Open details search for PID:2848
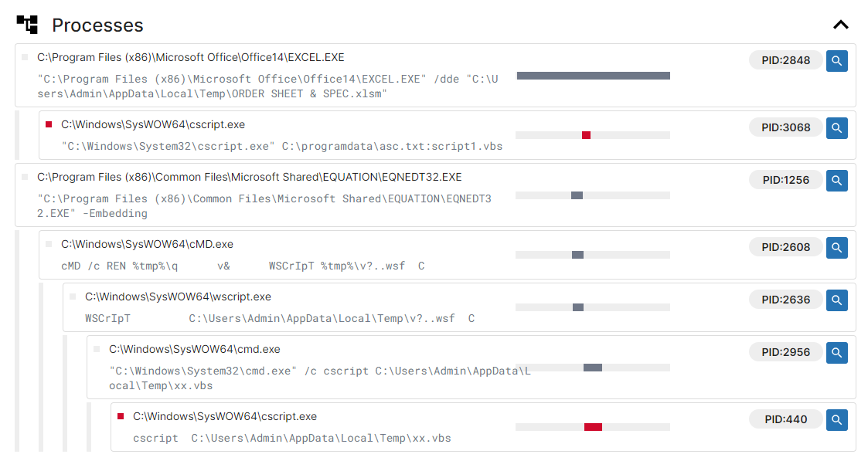This screenshot has width=868, height=461. (x=836, y=61)
